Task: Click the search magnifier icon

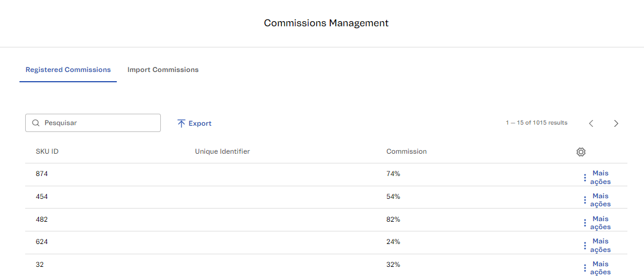Action: click(x=35, y=123)
